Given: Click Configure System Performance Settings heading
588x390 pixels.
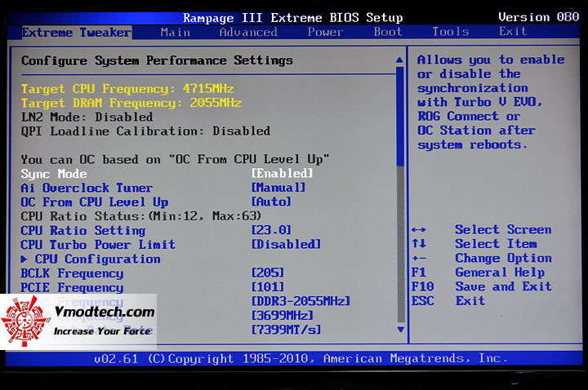Looking at the screenshot, I should pos(157,60).
